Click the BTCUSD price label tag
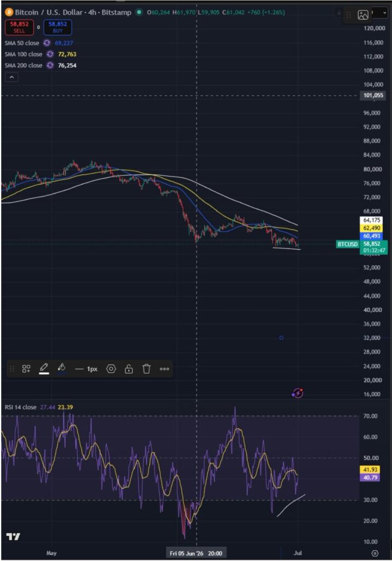Screen dimensions: 392x561 347,244
